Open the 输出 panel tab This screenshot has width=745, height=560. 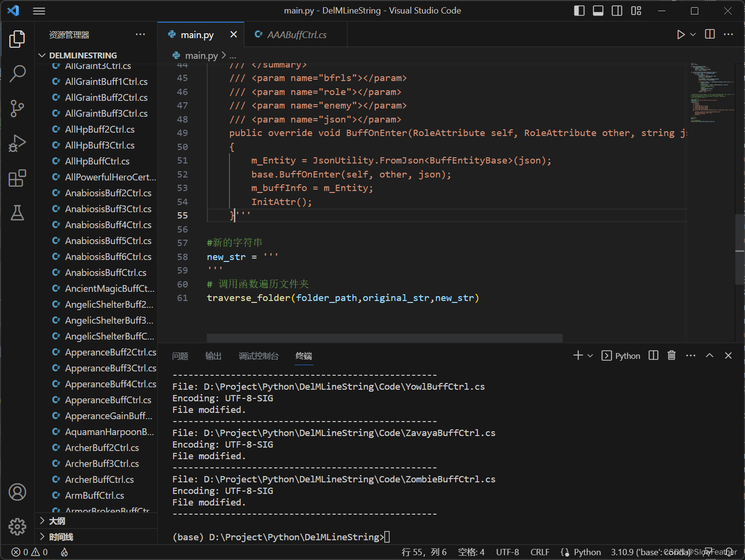tap(213, 356)
